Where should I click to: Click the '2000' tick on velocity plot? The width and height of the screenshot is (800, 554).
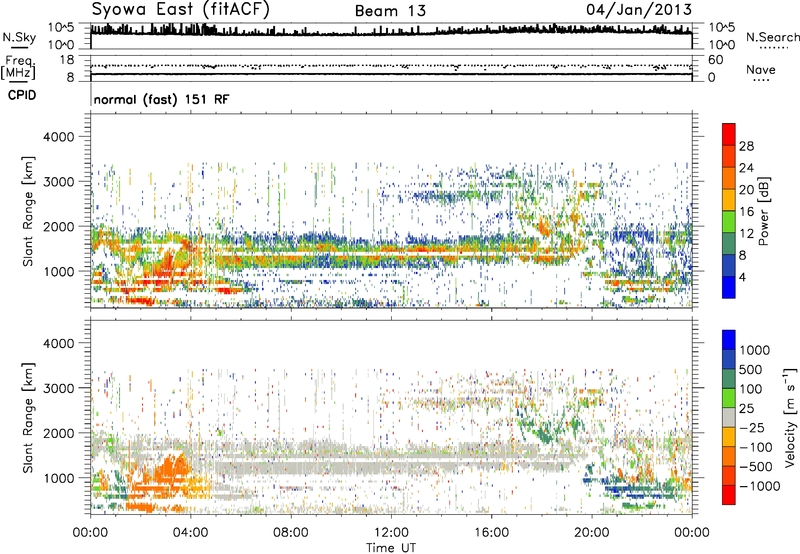58,433
